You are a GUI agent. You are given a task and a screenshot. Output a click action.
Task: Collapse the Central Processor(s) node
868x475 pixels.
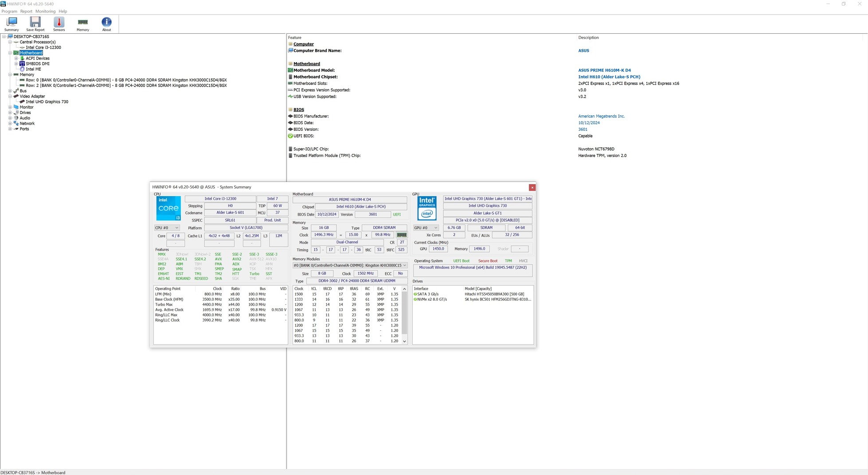[x=10, y=42]
